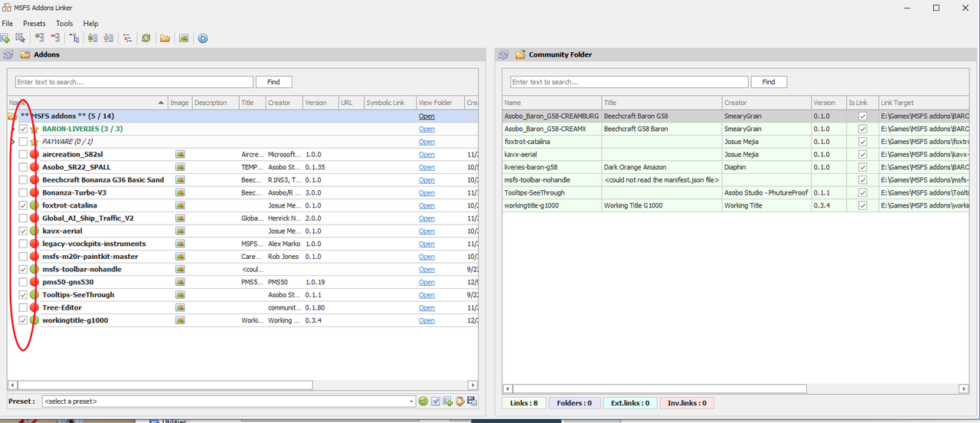Image resolution: width=980 pixels, height=423 pixels.
Task: Click the blue checkbox icon beside preset field
Action: tap(436, 401)
